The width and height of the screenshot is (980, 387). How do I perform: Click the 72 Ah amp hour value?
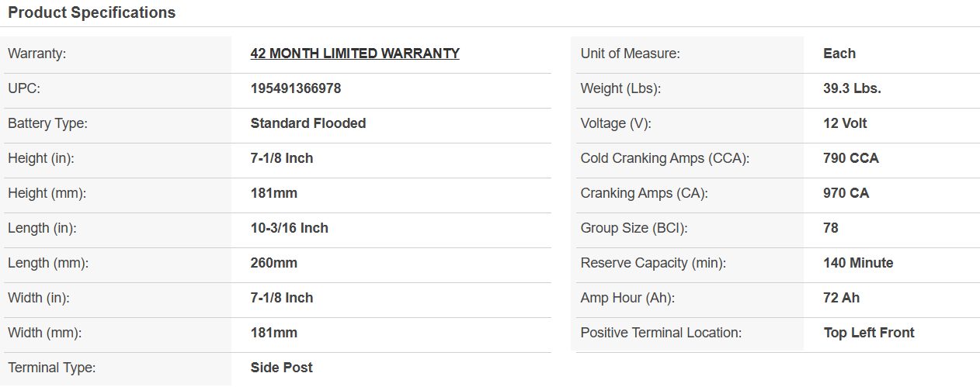[842, 298]
